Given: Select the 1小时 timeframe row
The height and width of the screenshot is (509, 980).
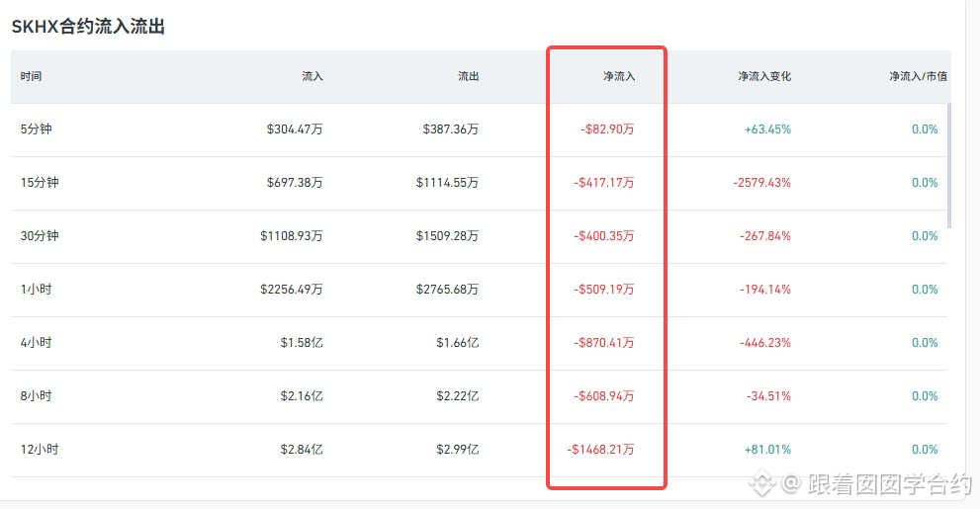Looking at the screenshot, I should click(x=479, y=290).
